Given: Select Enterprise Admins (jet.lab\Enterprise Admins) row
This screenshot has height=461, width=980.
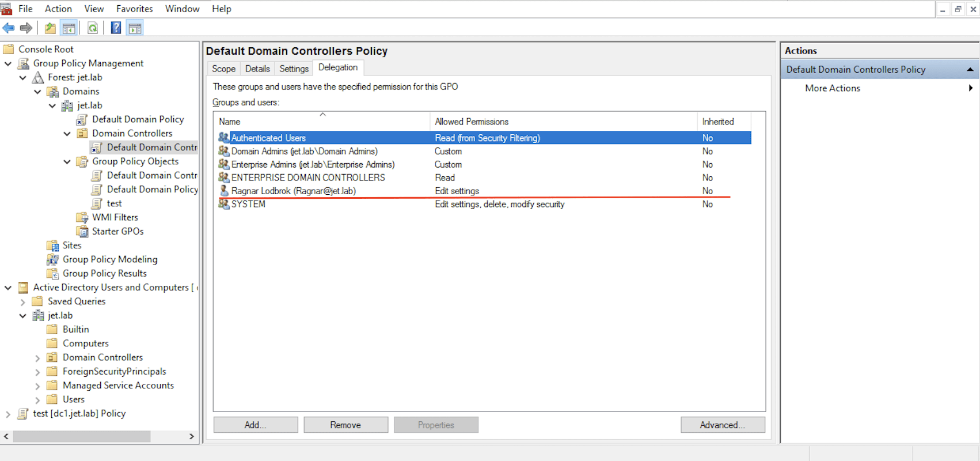Looking at the screenshot, I should point(484,164).
